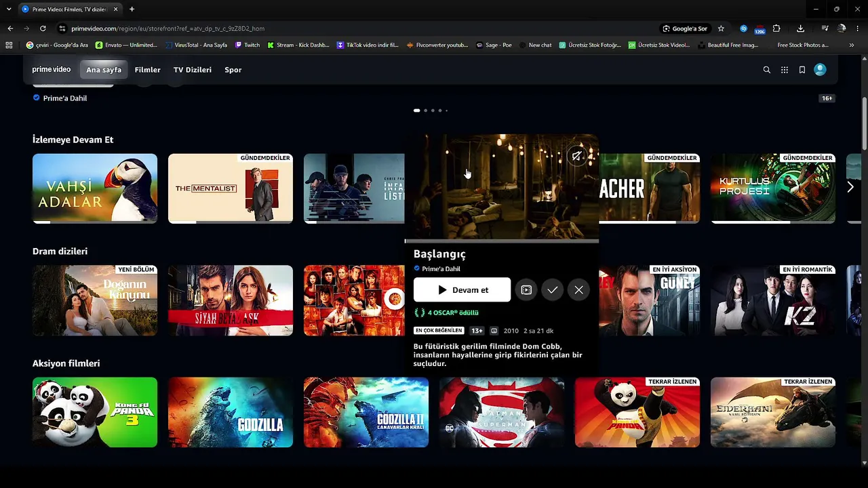
Task: Show more bookmarks with the overflow chevron
Action: [x=852, y=45]
